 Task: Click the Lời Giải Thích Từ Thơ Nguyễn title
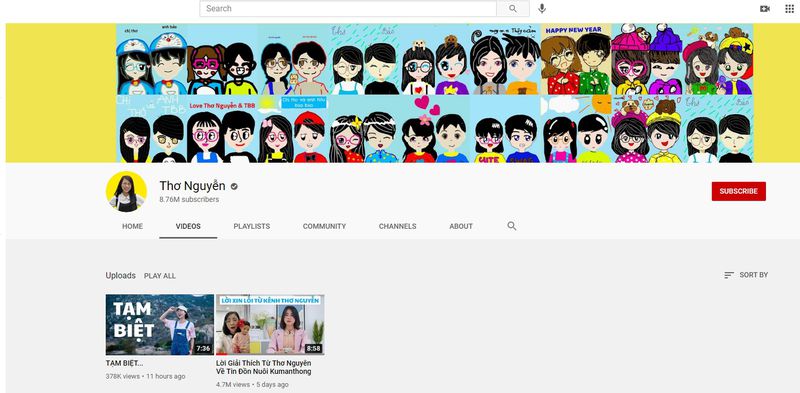[263, 367]
